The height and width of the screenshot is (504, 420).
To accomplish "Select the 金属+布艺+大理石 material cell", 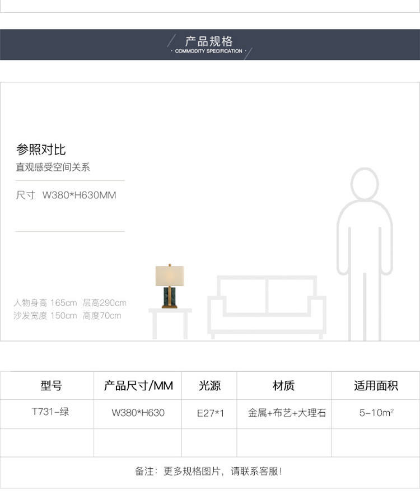I will [x=287, y=413].
